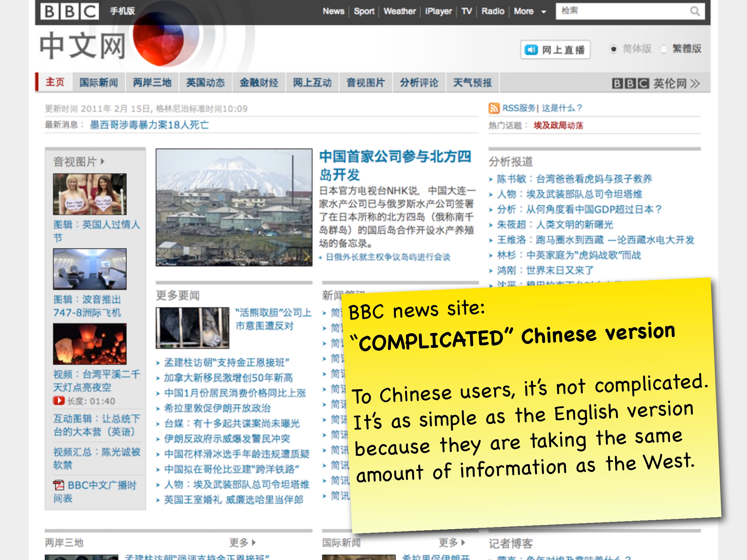Viewport: 747px width, 560px height.
Task: Click the 中文网 site logo
Action: tap(83, 45)
